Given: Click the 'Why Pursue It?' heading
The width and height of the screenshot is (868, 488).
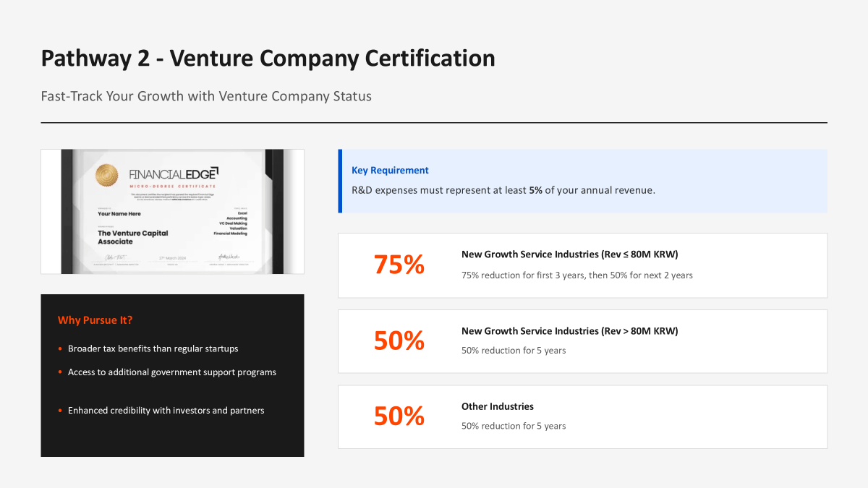Looking at the screenshot, I should (95, 320).
